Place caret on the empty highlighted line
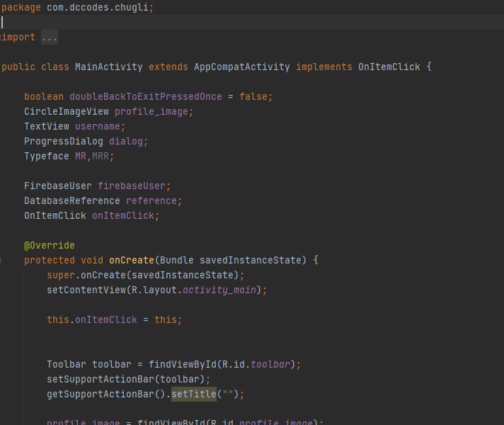Viewport: 504px width, 425px height. point(252,22)
